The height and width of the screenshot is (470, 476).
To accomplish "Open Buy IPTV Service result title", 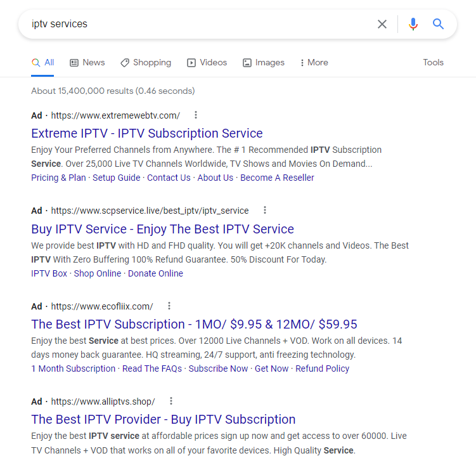I will (x=162, y=229).
